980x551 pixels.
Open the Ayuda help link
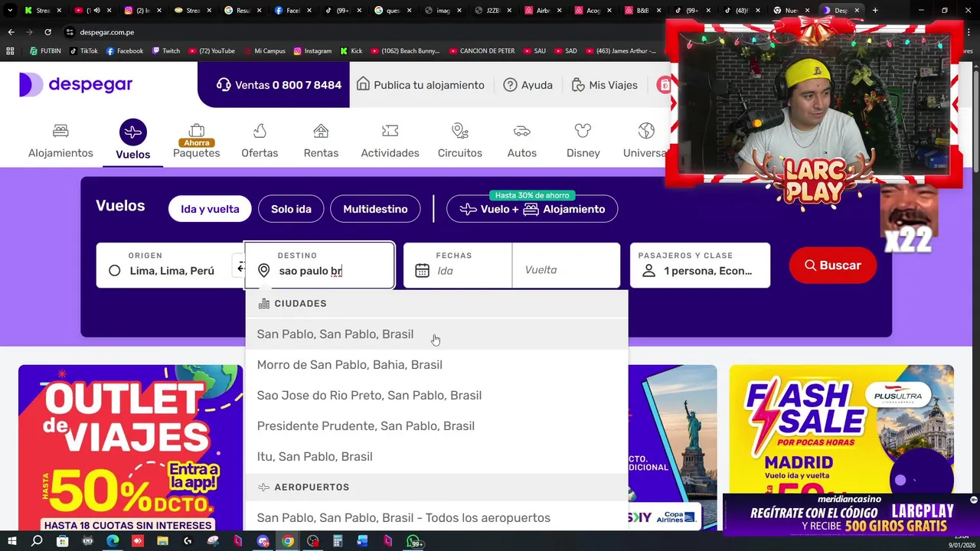(x=528, y=85)
